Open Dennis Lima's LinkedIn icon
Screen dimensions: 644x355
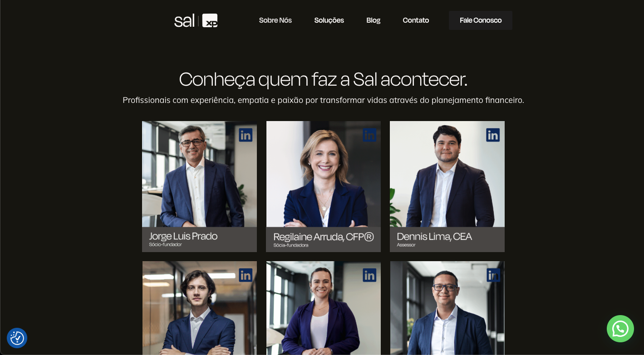[x=493, y=135]
